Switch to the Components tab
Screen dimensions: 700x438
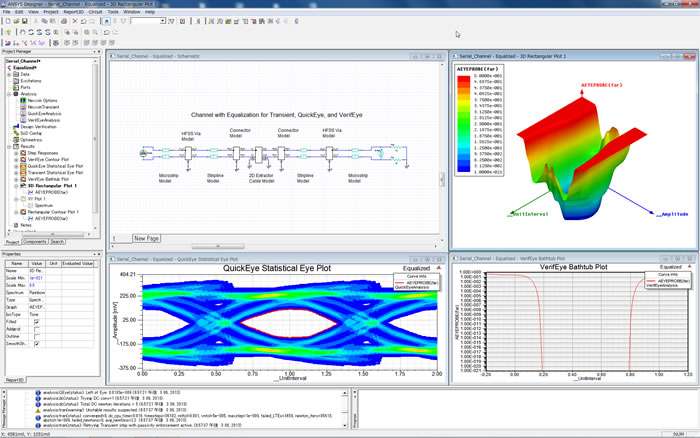(x=34, y=242)
